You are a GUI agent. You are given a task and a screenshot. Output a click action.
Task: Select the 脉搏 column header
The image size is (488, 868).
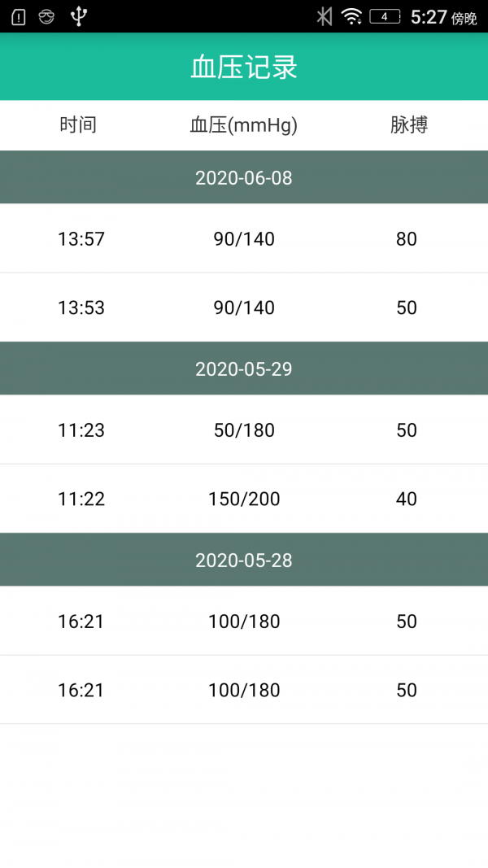tap(408, 125)
